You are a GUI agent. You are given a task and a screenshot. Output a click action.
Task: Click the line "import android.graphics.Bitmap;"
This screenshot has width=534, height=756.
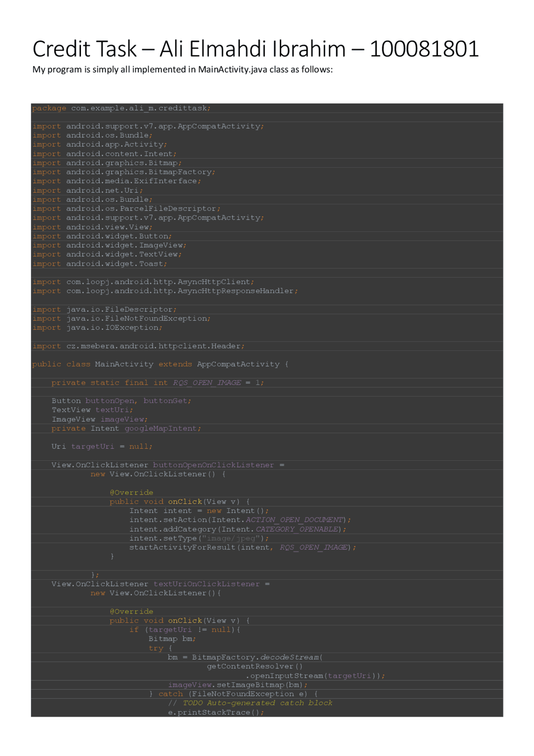(107, 163)
